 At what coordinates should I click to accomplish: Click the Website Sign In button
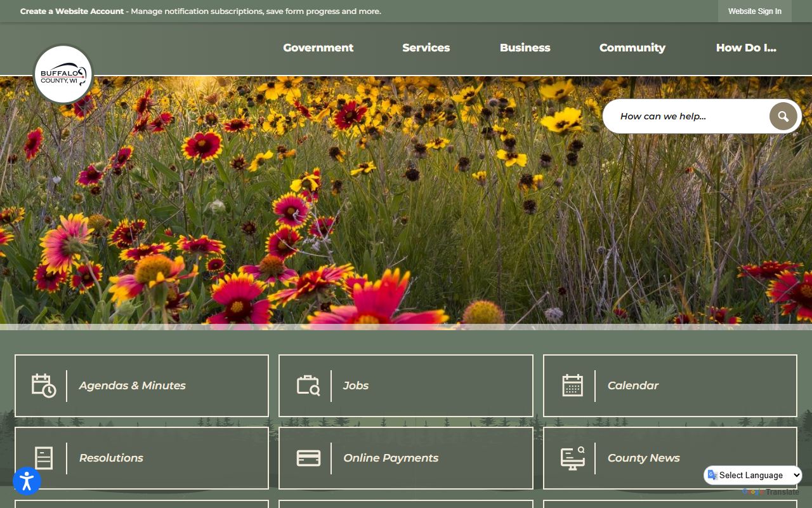pos(754,11)
